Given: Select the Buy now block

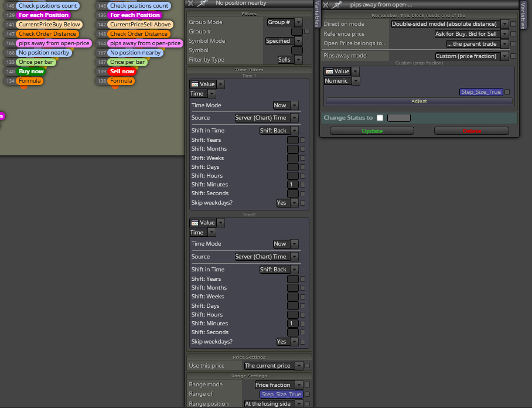Looking at the screenshot, I should (x=31, y=72).
